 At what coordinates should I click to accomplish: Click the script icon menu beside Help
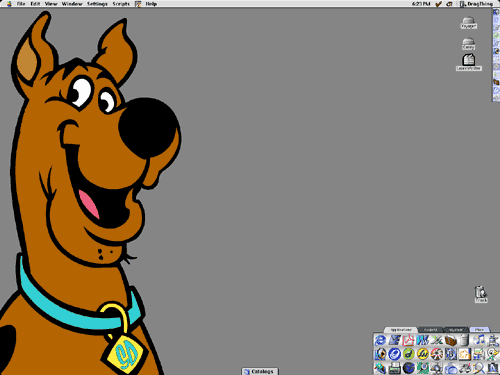pos(138,4)
